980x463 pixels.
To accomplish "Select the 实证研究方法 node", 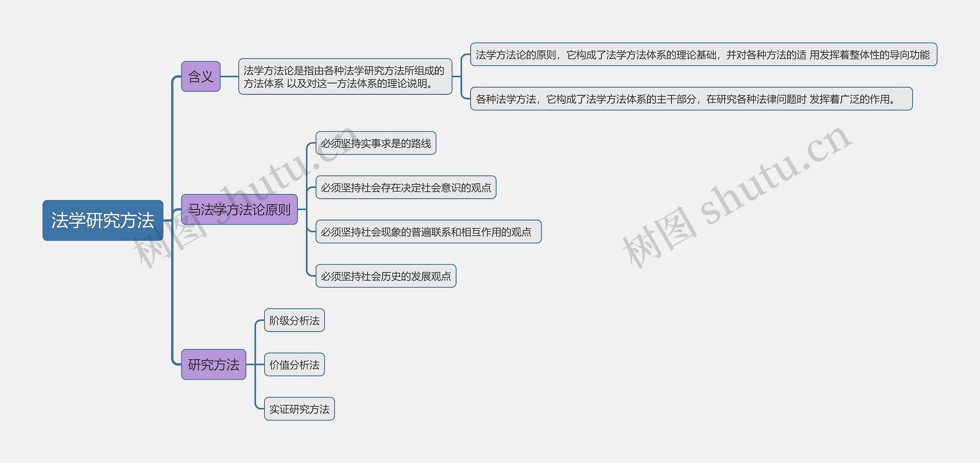I will 299,409.
